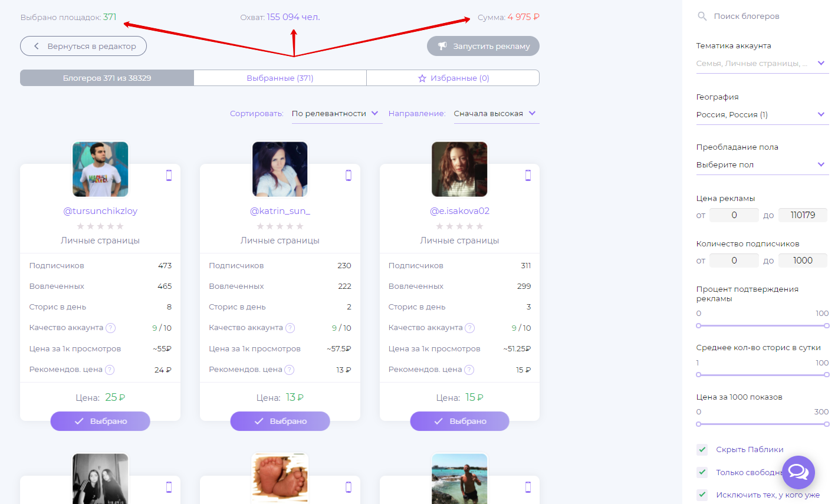The height and width of the screenshot is (504, 838).
Task: Toggle the Скрыть Паблики checkbox
Action: coord(702,449)
